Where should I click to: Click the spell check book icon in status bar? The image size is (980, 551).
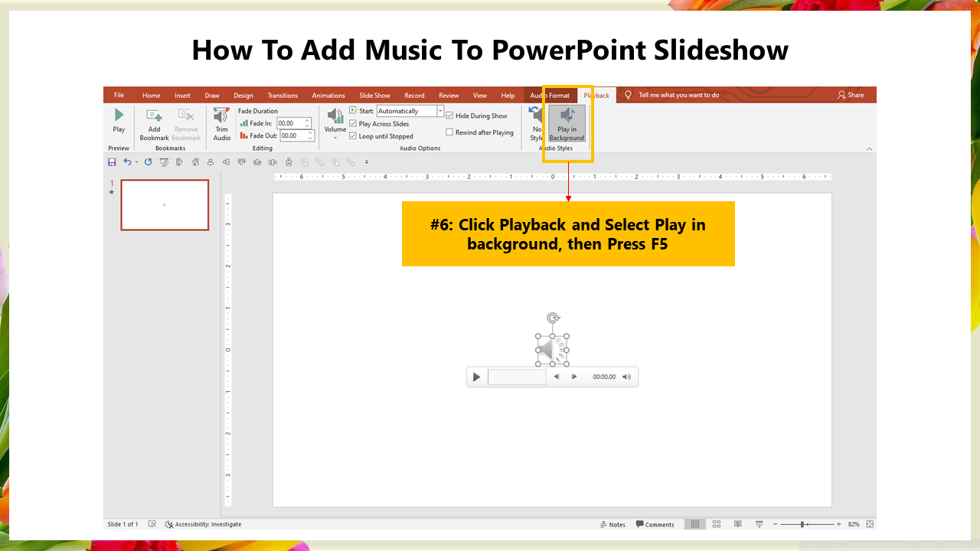tap(152, 524)
